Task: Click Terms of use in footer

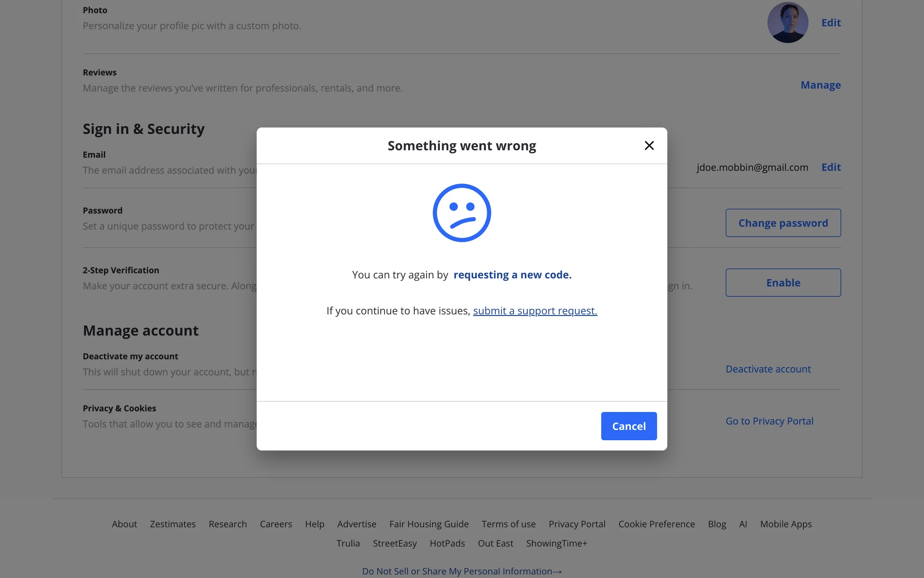Action: tap(508, 524)
